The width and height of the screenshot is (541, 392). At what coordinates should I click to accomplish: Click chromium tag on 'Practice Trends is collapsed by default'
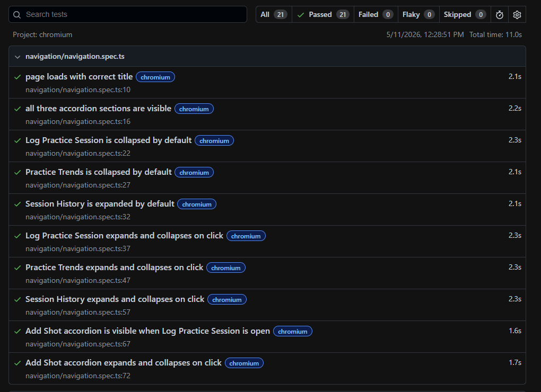click(194, 173)
